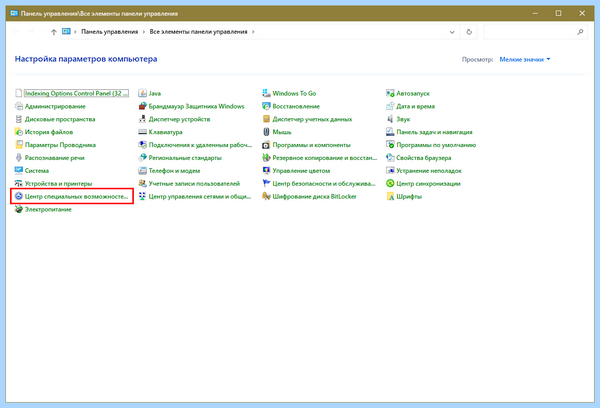Viewport: 600px width, 408px height.
Task: Open Устранение неполадок link
Action: coord(429,171)
